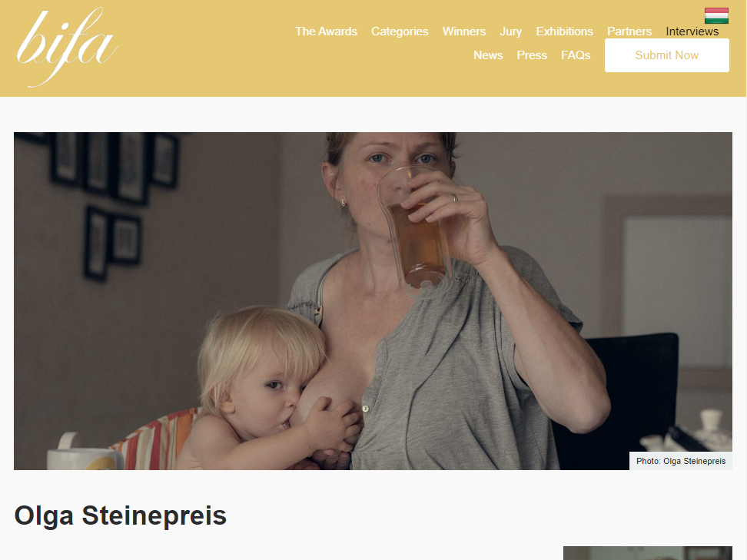Open the Interviews page
747x560 pixels.
pyautogui.click(x=692, y=31)
